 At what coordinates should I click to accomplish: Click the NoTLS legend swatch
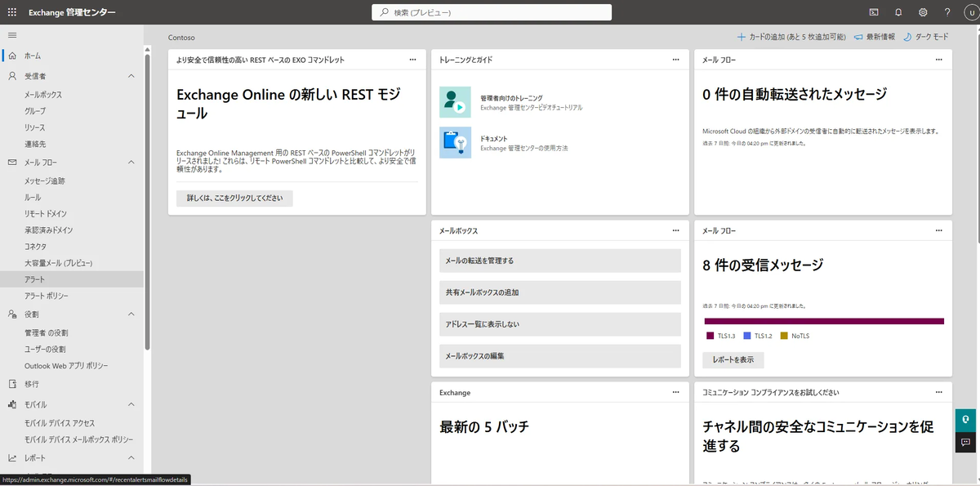(x=784, y=336)
